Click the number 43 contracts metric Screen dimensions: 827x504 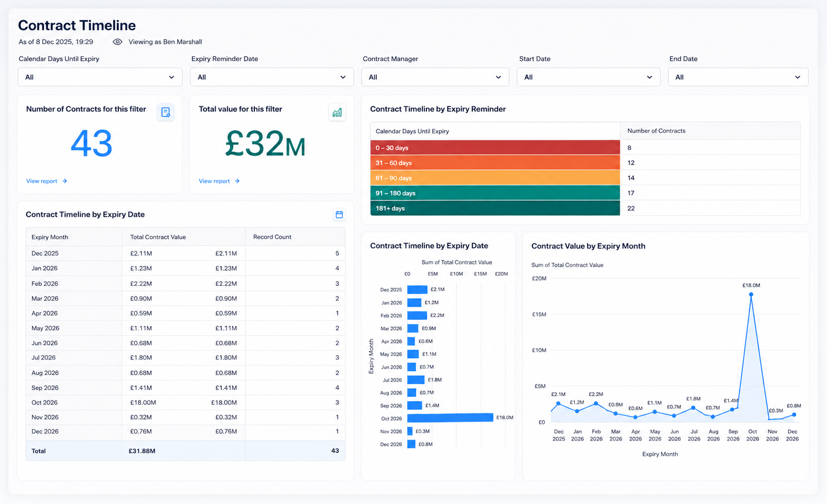pos(91,144)
